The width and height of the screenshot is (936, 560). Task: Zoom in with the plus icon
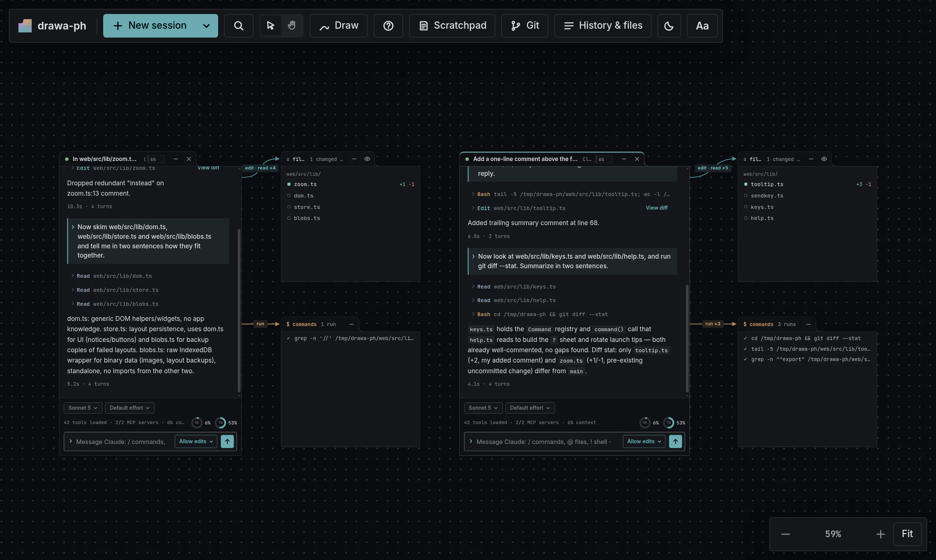coord(880,534)
